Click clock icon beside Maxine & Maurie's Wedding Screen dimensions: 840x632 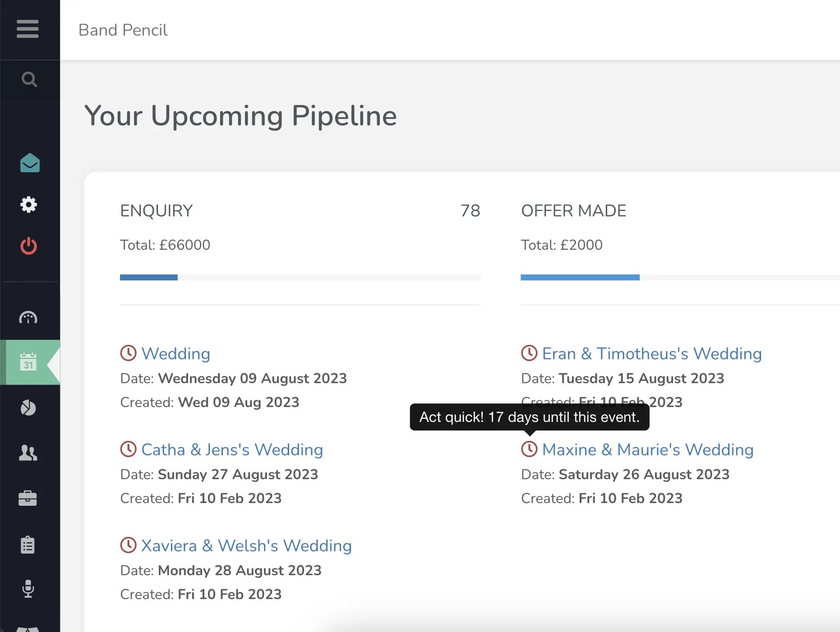coord(529,449)
